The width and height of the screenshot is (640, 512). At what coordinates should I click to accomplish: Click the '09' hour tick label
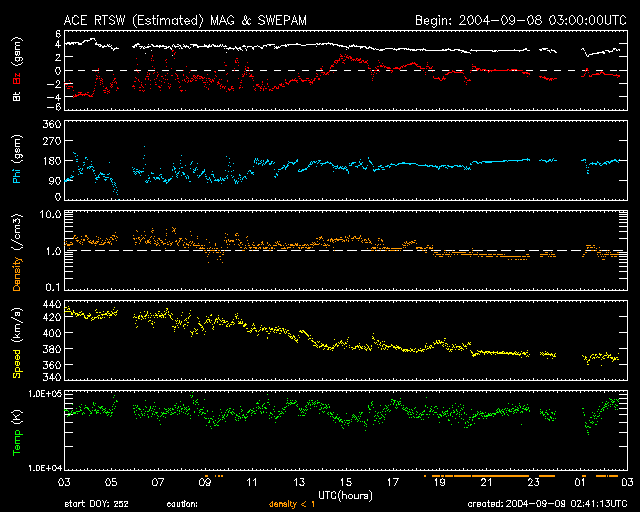204,483
